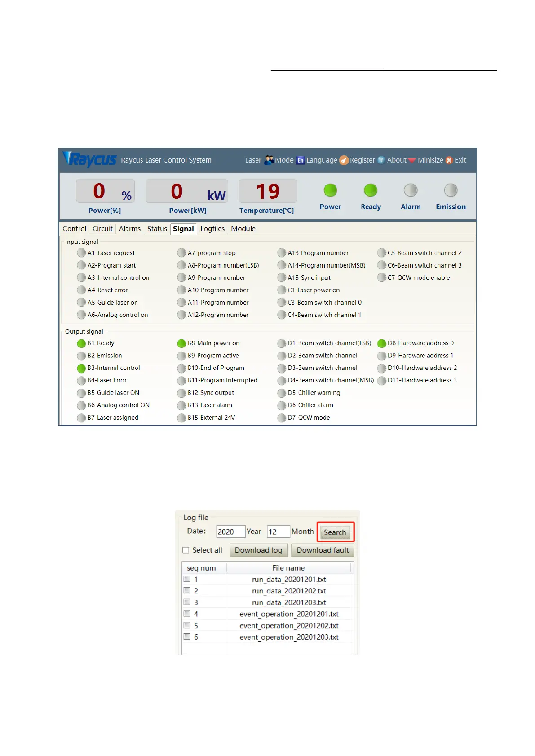Open the Language menu icon

pyautogui.click(x=301, y=160)
